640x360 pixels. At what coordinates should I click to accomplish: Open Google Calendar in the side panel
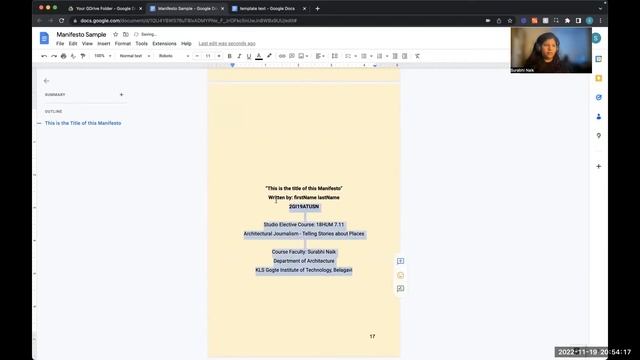pos(599,59)
